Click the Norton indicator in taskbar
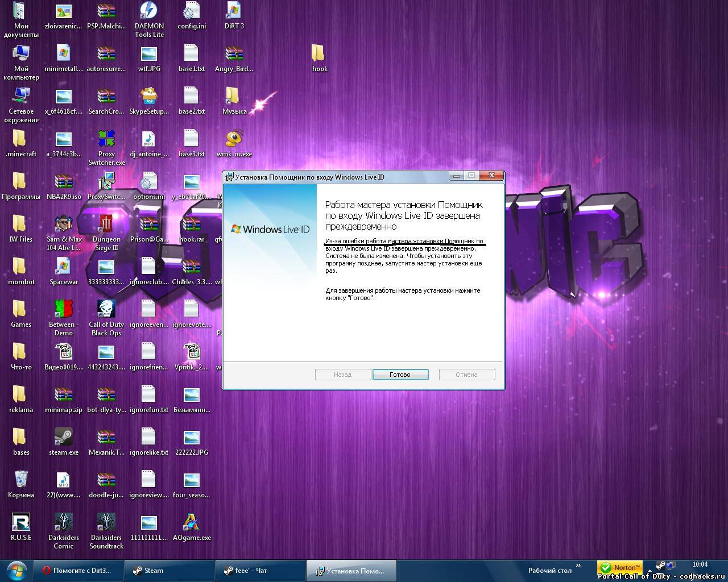728x582 pixels. click(x=622, y=567)
